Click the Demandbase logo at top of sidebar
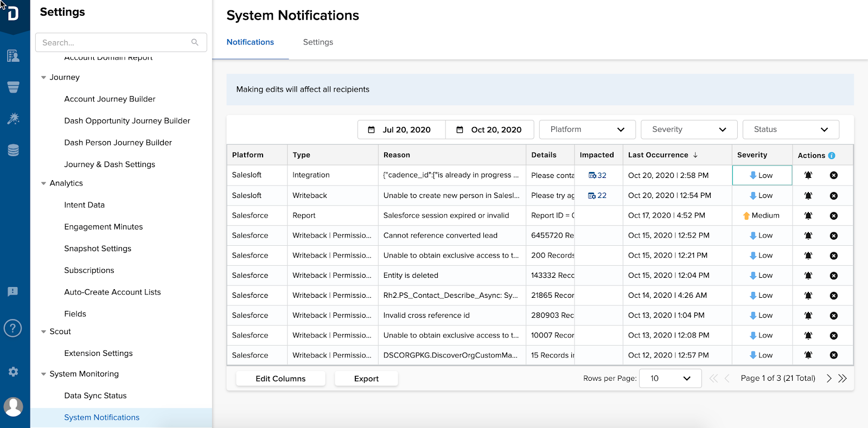 (13, 13)
